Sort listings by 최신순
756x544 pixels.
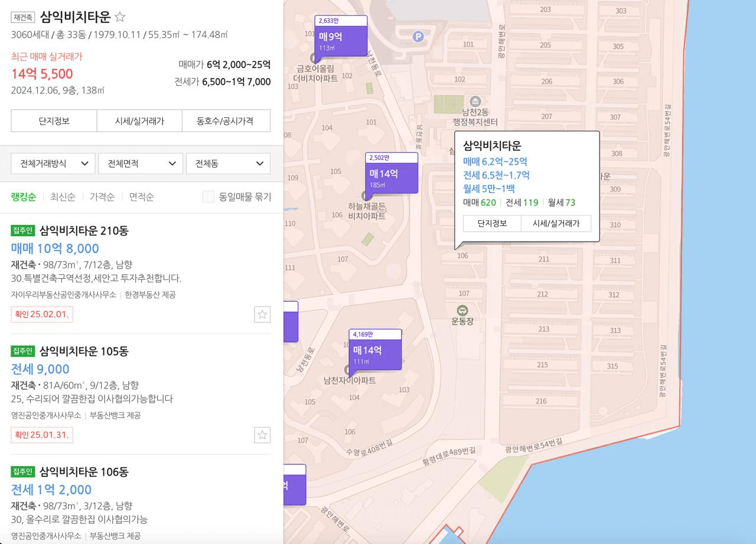coord(63,197)
